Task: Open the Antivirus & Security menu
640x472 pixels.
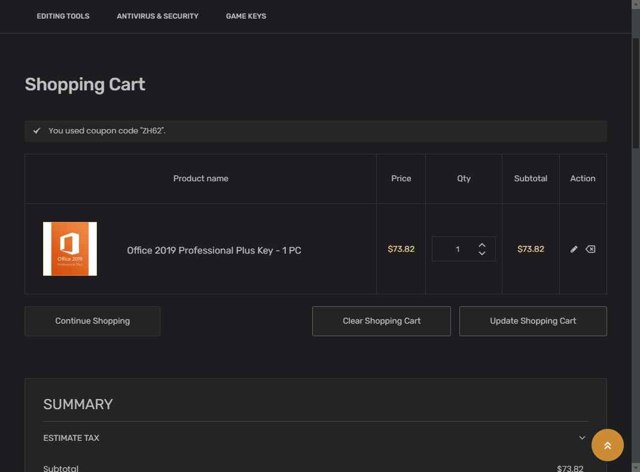Action: coord(158,16)
